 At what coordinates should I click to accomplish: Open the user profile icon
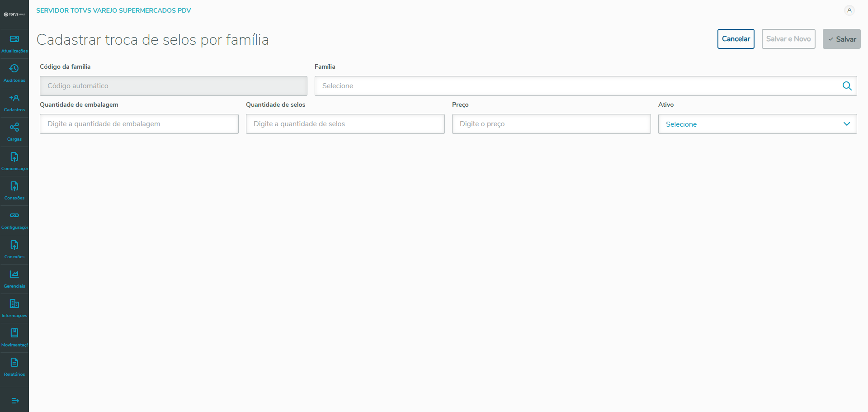(x=849, y=10)
